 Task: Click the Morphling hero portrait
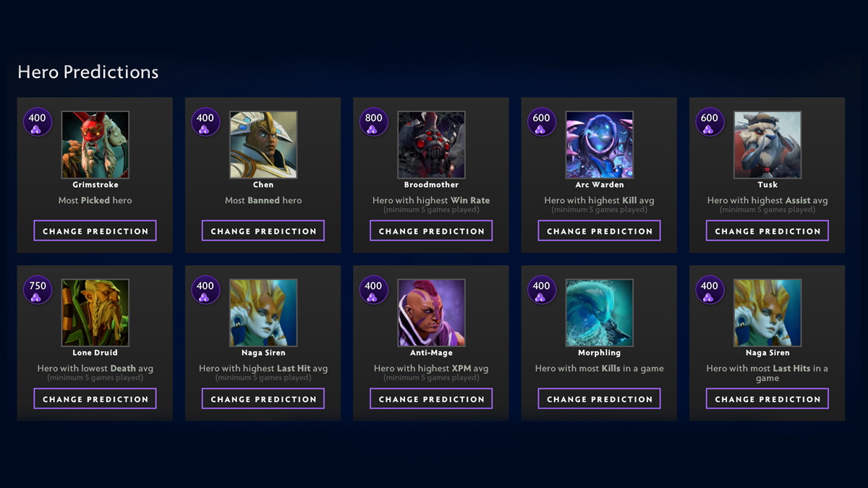click(599, 312)
